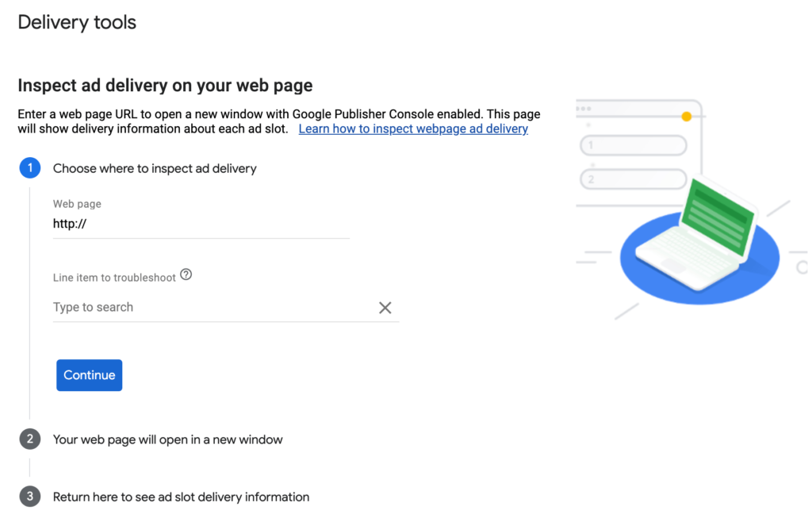Screen dimensions: 812x529
Task: Select the Choose where to inspect ad delivery step
Action: coord(155,168)
